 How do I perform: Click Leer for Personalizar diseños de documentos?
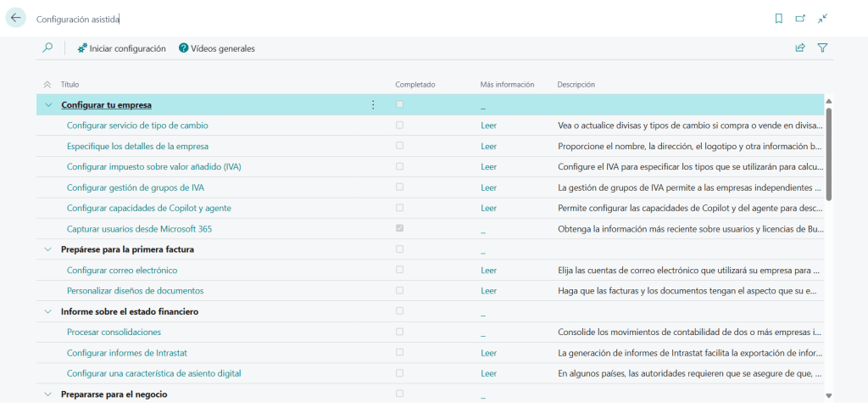point(488,291)
